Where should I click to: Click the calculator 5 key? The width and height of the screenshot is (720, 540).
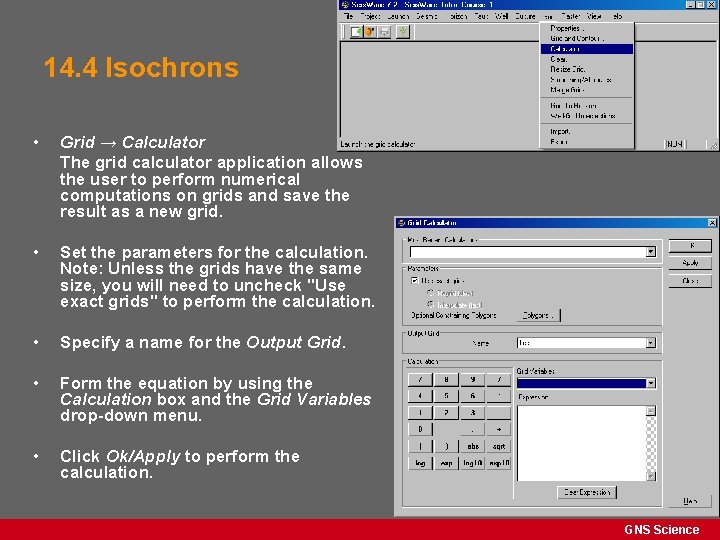coord(446,396)
